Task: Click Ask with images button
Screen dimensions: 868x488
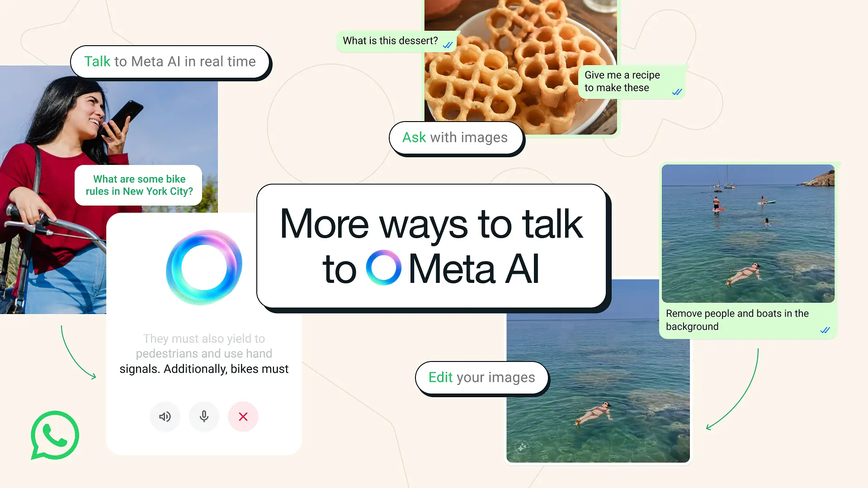Action: [x=455, y=138]
